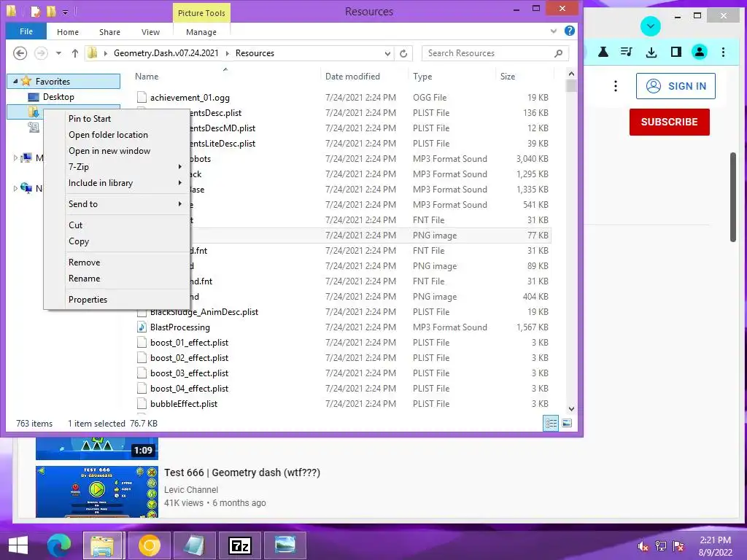Click the muted volume tray icon
Image resolution: width=747 pixels, height=560 pixels.
643,546
